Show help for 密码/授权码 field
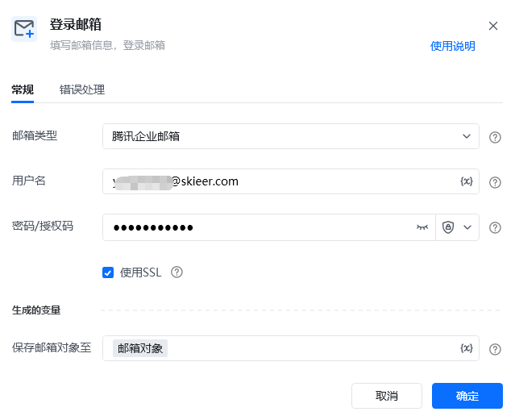The image size is (515, 420). coord(495,228)
